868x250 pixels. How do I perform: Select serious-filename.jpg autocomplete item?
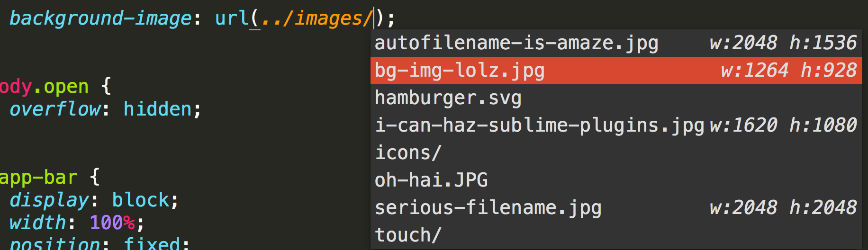pos(488,208)
